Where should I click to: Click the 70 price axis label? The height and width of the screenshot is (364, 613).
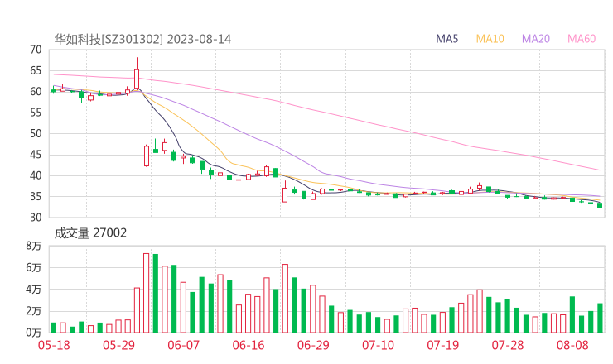(36, 50)
